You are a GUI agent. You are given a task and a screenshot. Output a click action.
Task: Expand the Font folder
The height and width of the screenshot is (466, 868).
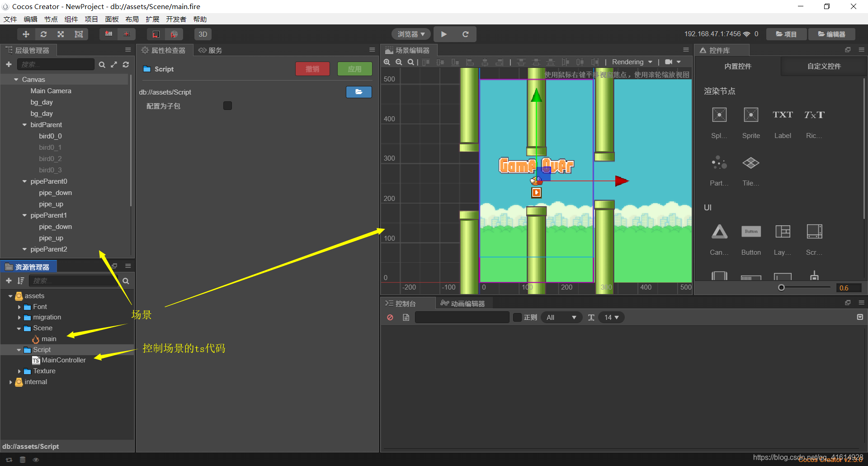point(19,307)
